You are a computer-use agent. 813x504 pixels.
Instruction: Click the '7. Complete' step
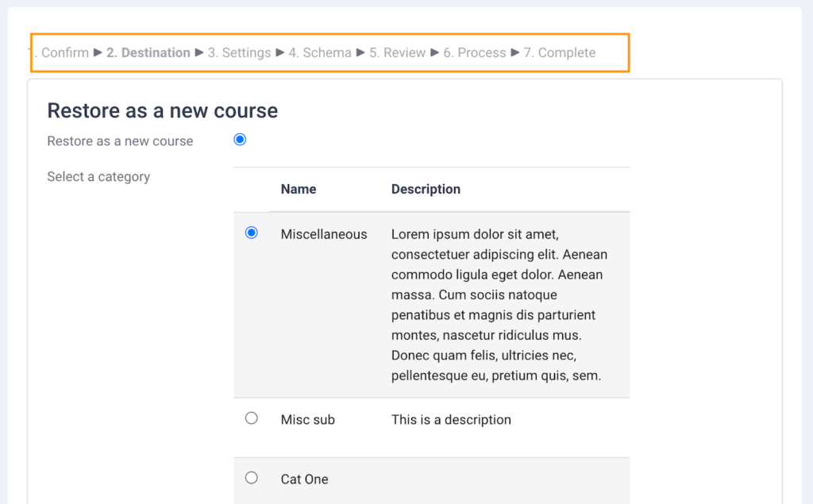click(560, 53)
